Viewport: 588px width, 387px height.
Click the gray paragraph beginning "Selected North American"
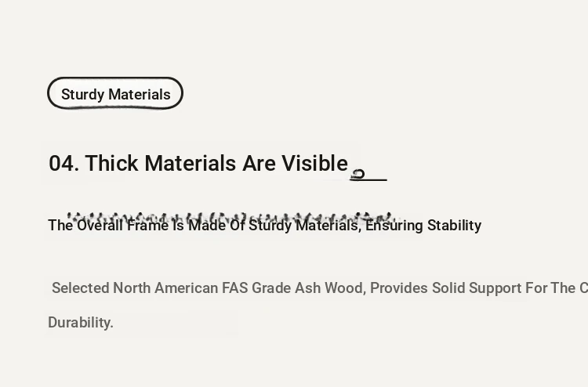318,305
